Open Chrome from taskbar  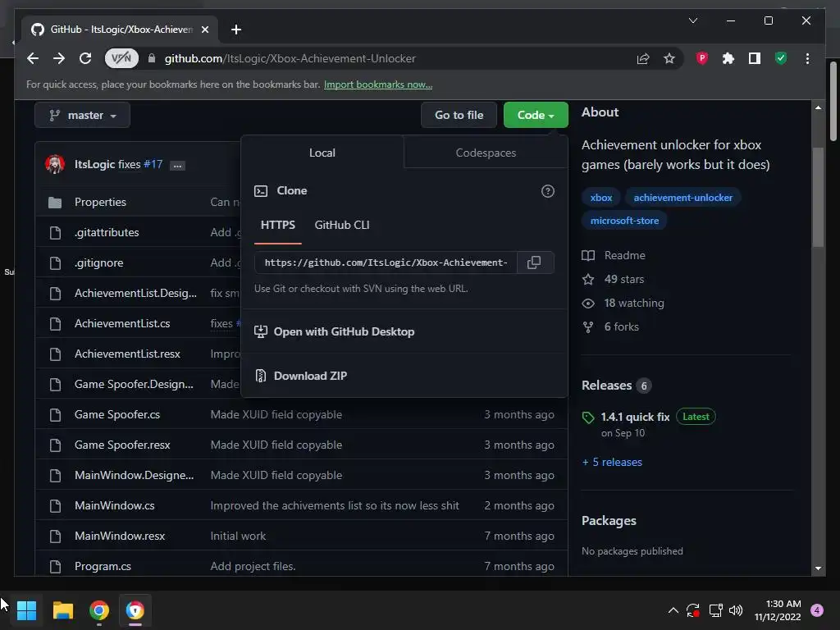(x=99, y=610)
